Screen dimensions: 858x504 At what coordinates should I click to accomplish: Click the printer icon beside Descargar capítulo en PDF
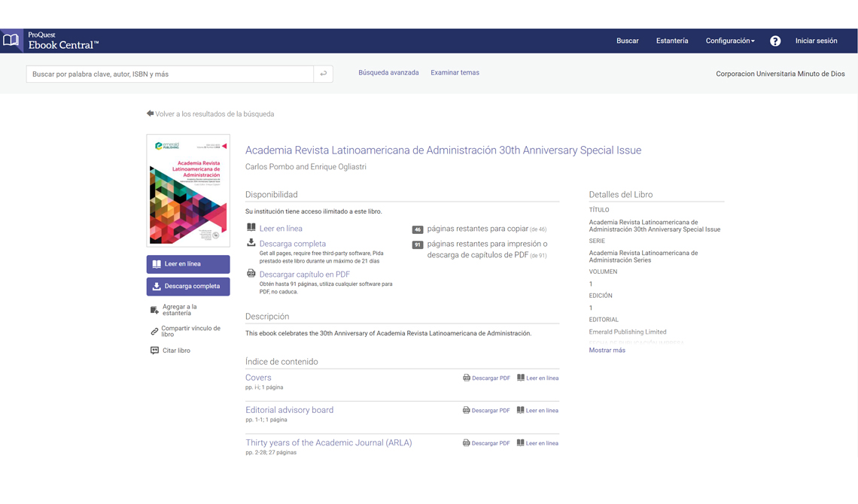point(251,273)
